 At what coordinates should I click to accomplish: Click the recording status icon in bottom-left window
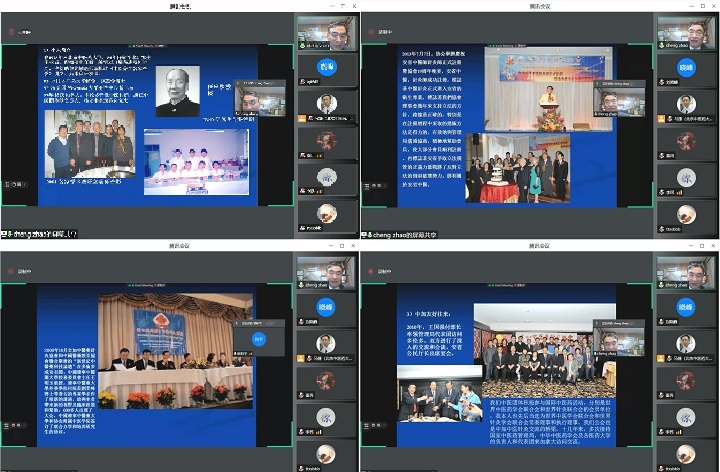pos(12,270)
